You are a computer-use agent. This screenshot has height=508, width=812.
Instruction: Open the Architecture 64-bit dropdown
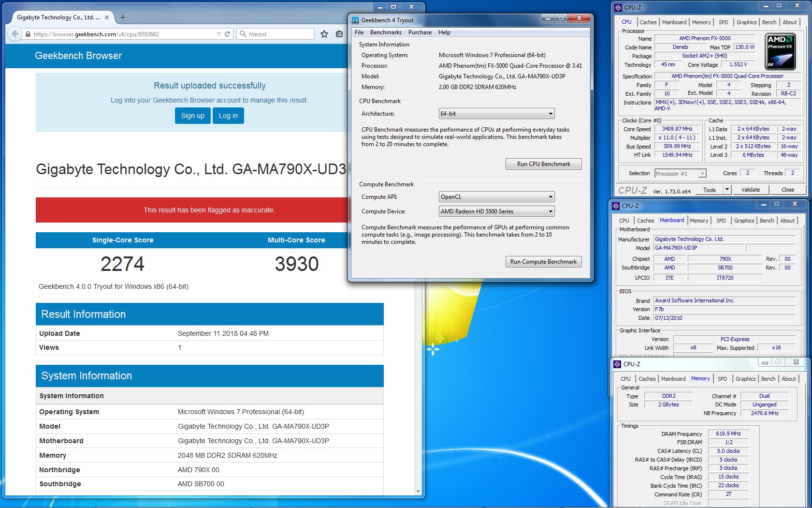point(496,114)
